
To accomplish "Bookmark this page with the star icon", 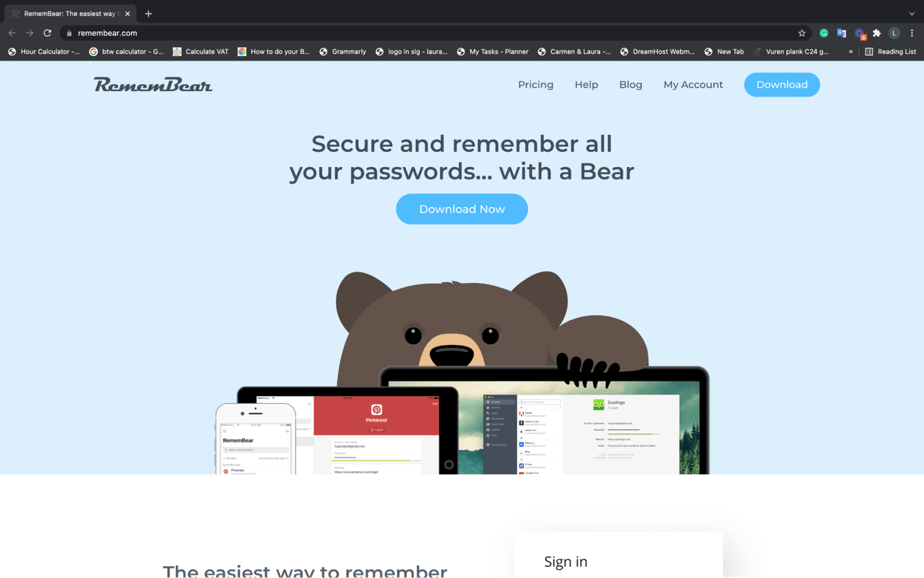I will tap(802, 33).
